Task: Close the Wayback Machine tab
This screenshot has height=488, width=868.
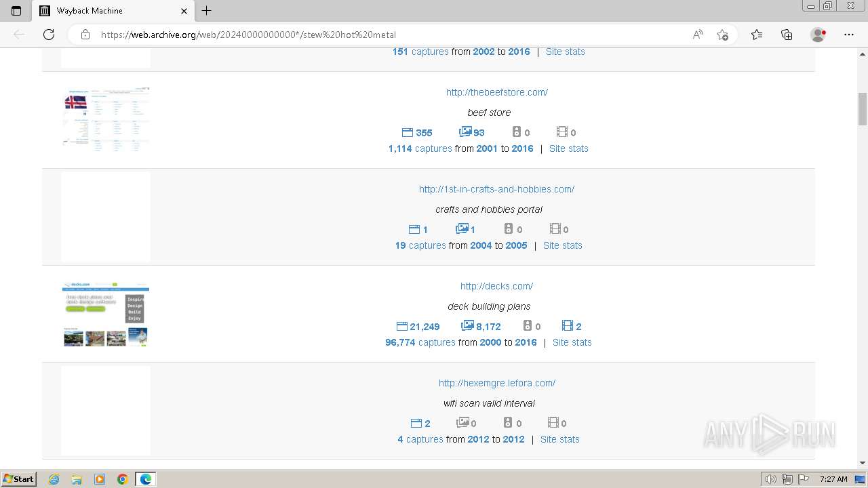Action: [184, 11]
